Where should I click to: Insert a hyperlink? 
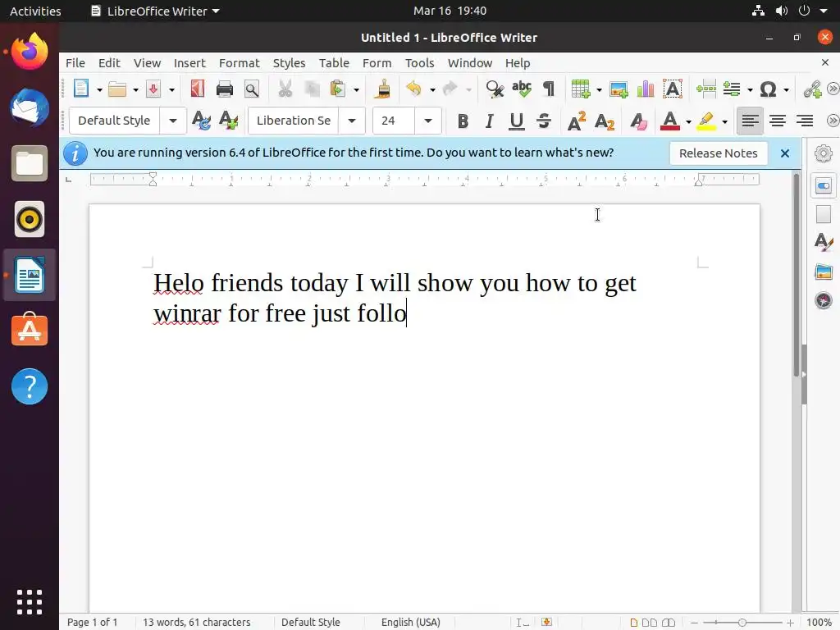(x=813, y=89)
